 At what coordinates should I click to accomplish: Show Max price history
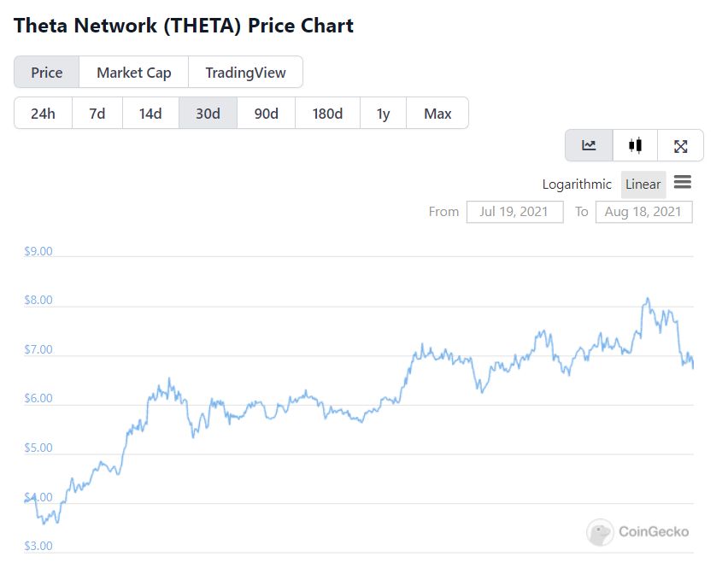coord(437,114)
